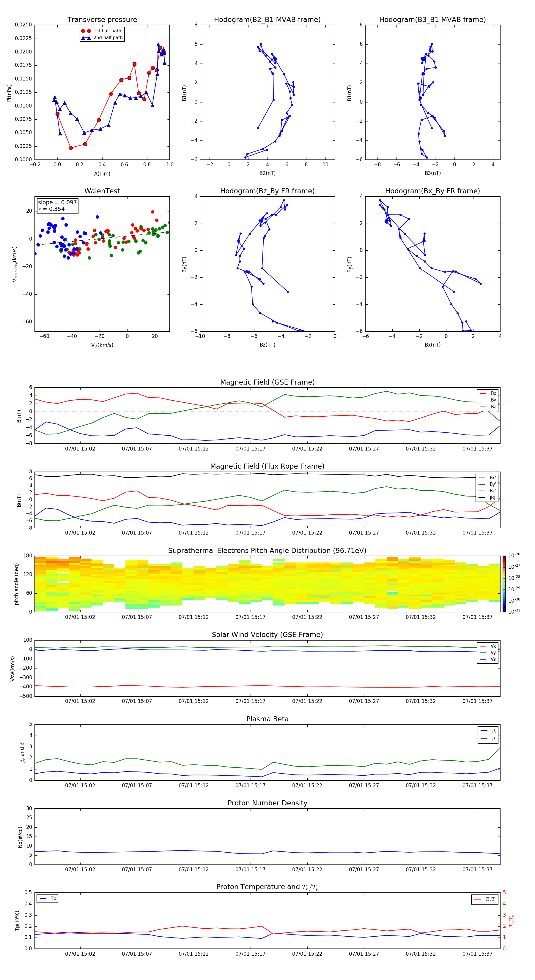
Task: Click the "β_p and β" y-axis label
Action: pos(22,753)
